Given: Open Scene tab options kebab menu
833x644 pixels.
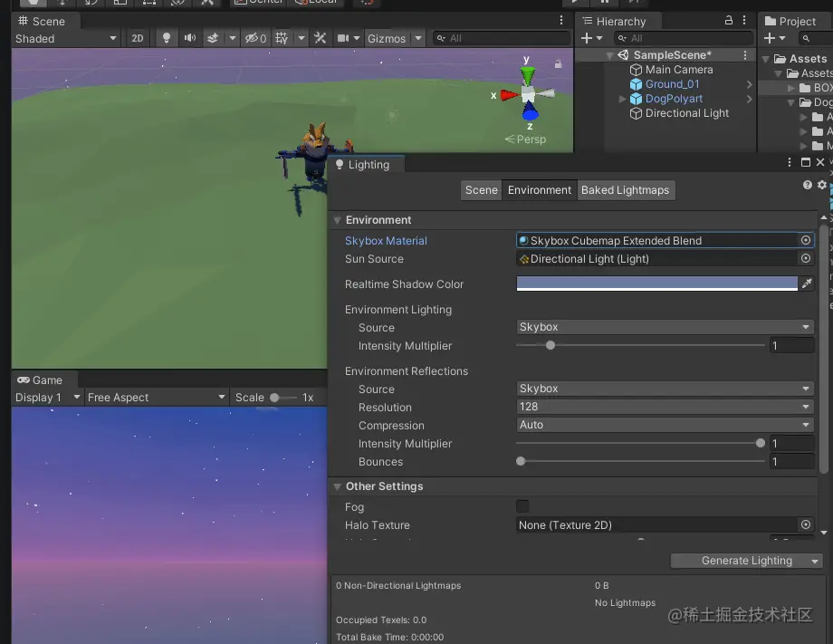Looking at the screenshot, I should tap(561, 20).
